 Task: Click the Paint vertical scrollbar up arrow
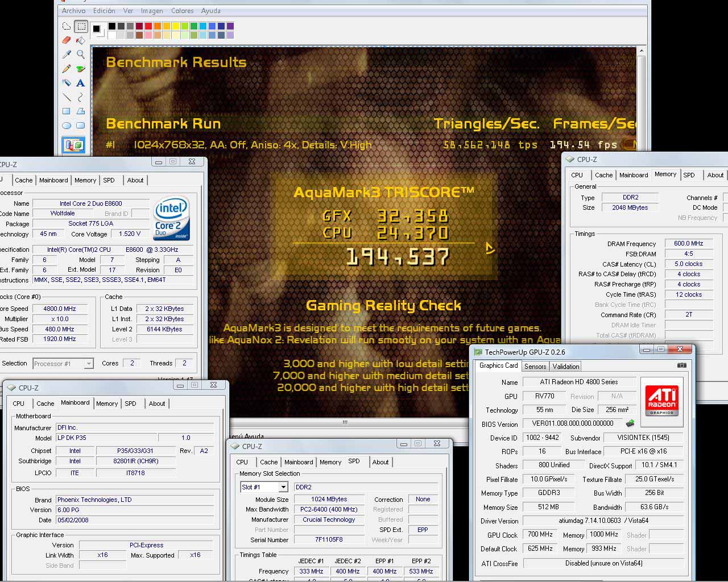[x=642, y=51]
